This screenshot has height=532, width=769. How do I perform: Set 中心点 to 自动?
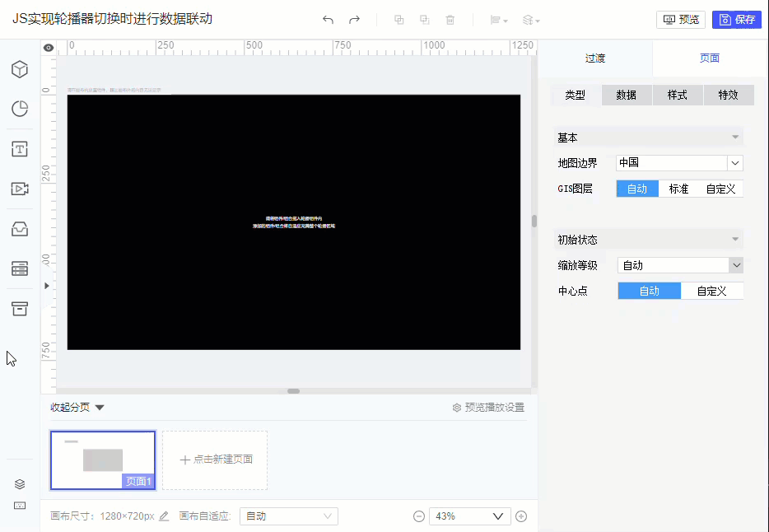[650, 291]
